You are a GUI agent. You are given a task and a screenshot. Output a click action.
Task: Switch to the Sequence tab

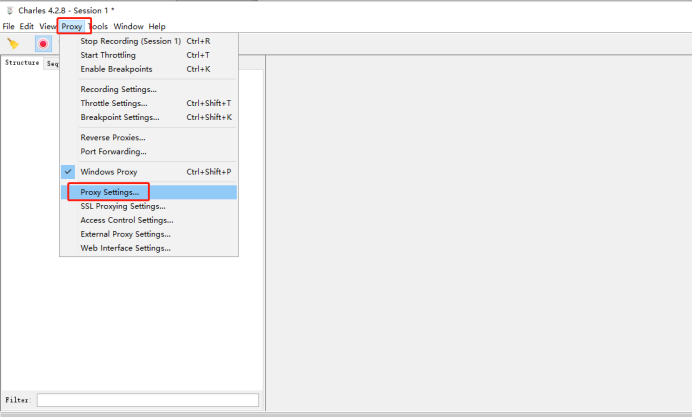[x=52, y=64]
